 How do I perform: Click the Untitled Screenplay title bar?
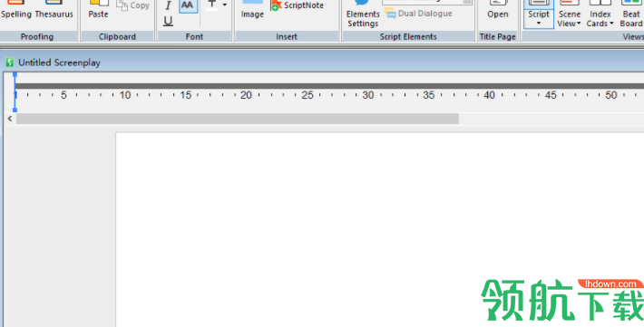[x=322, y=63]
